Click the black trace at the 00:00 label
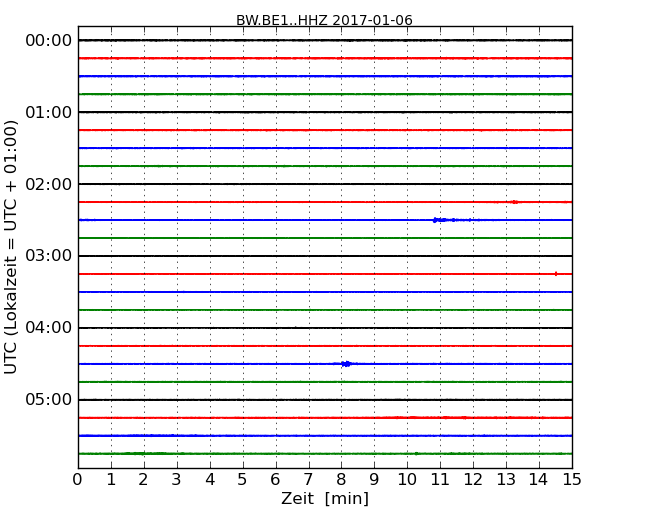The height and width of the screenshot is (520, 650). pos(325,40)
